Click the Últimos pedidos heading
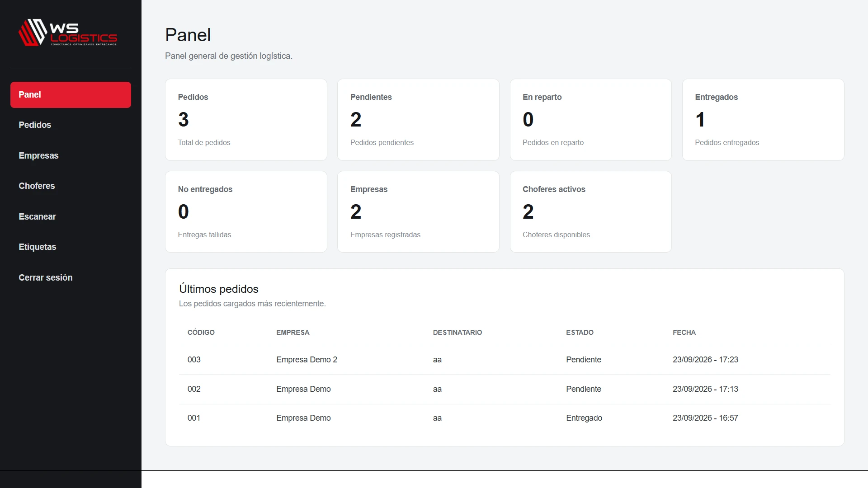The width and height of the screenshot is (868, 488). point(219,289)
